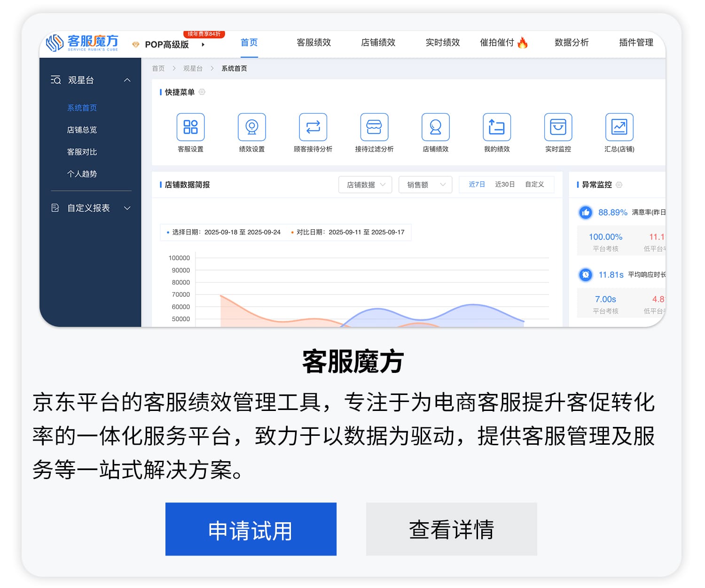705x588 pixels.
Task: Click the 申请试用 button
Action: [251, 529]
